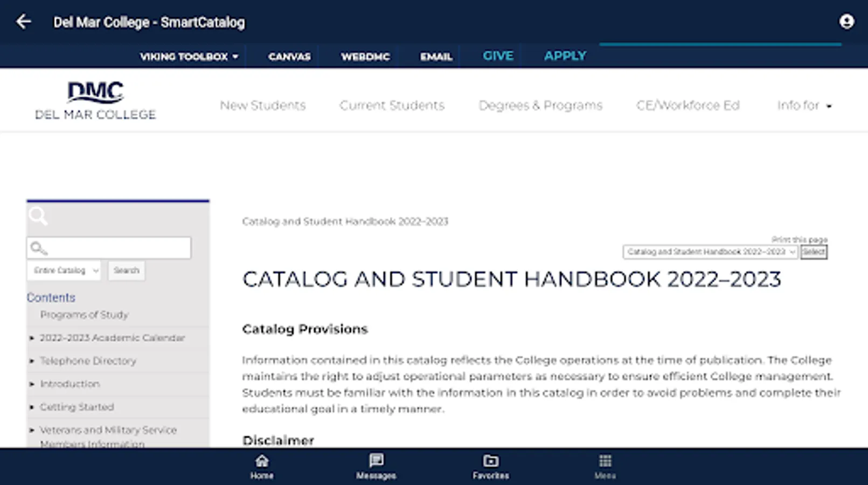Open the Email link
Viewport: 868px width, 485px height.
[436, 57]
